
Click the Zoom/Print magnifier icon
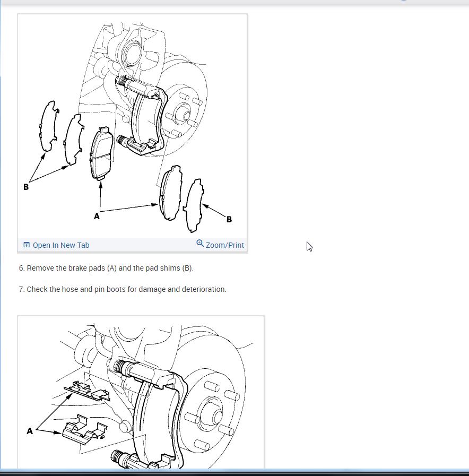[200, 244]
